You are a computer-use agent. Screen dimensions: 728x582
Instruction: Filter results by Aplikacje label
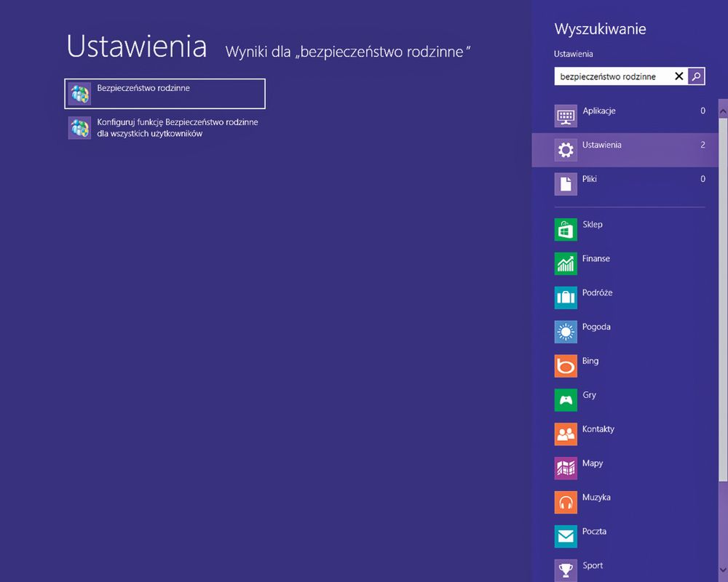coord(599,111)
